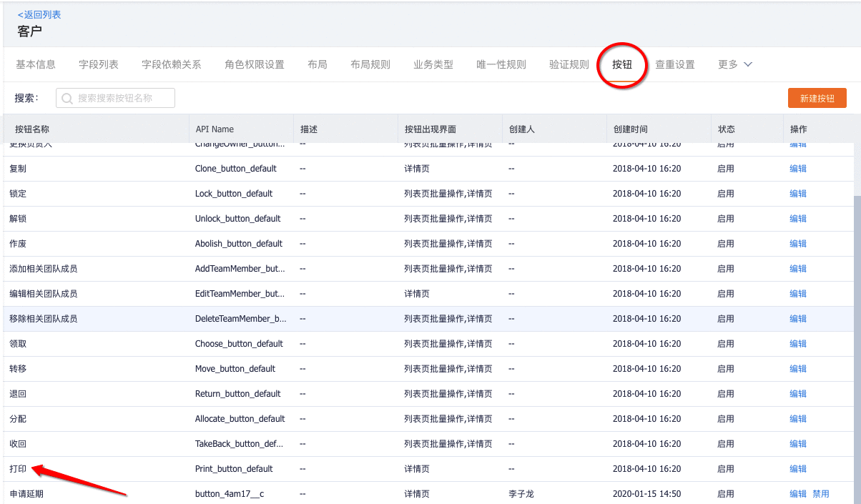Click Lock_button_default API name

[x=234, y=194]
